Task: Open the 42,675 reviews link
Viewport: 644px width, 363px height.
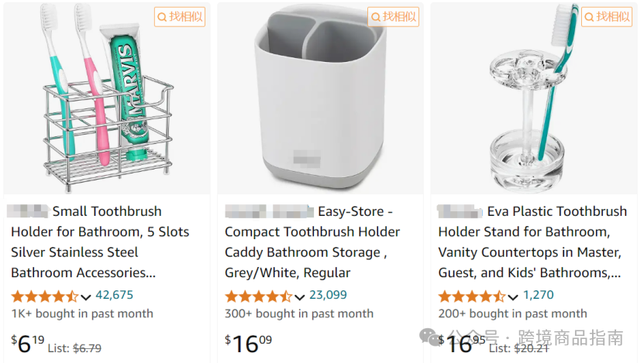Action: 114,295
